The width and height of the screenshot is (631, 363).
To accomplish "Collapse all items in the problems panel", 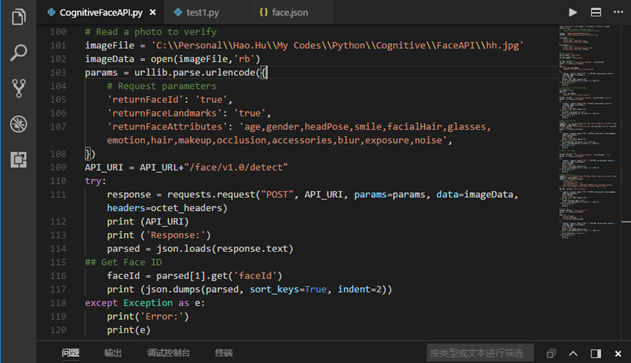I will pos(551,353).
